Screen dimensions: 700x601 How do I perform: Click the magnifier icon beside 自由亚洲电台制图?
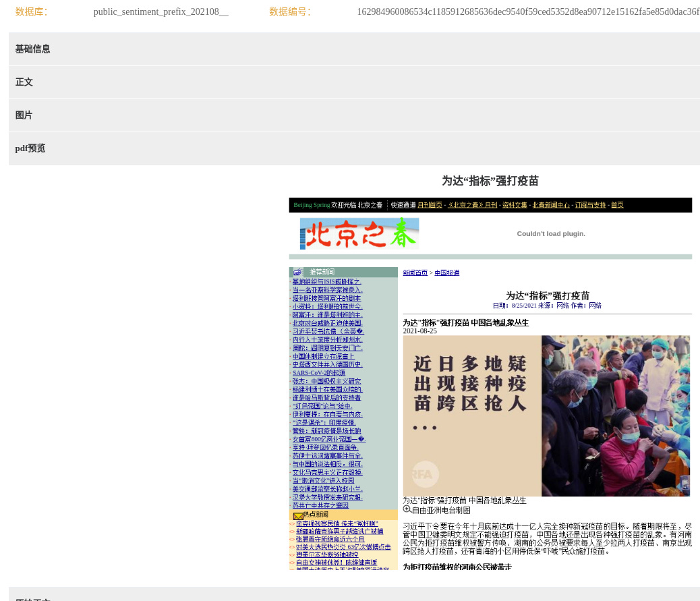(x=407, y=509)
